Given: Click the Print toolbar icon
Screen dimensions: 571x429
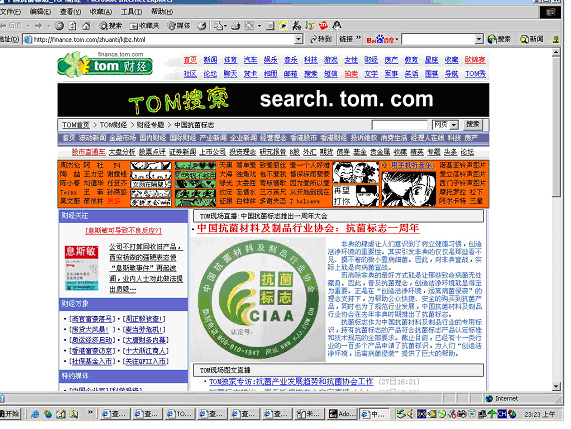Looking at the screenshot, I should coord(236,26).
